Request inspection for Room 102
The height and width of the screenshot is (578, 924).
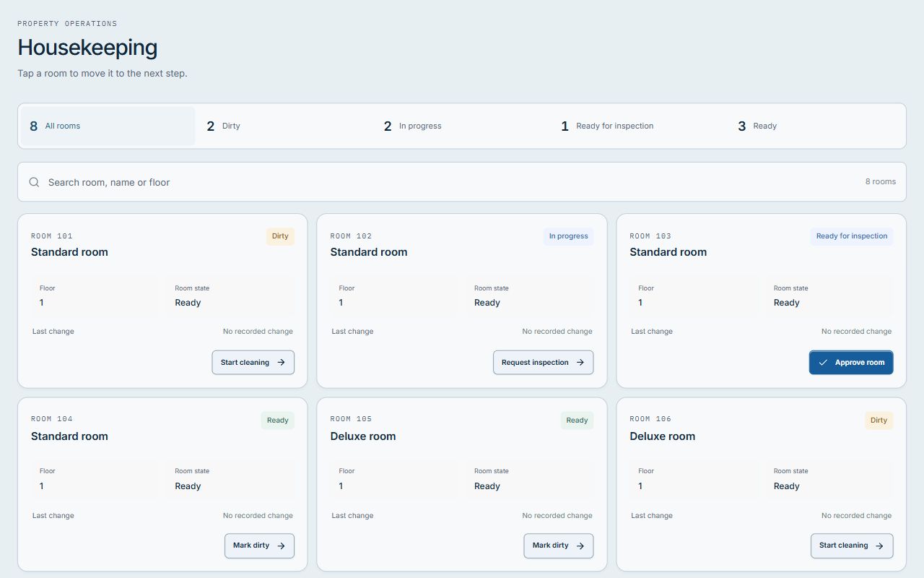(x=543, y=363)
